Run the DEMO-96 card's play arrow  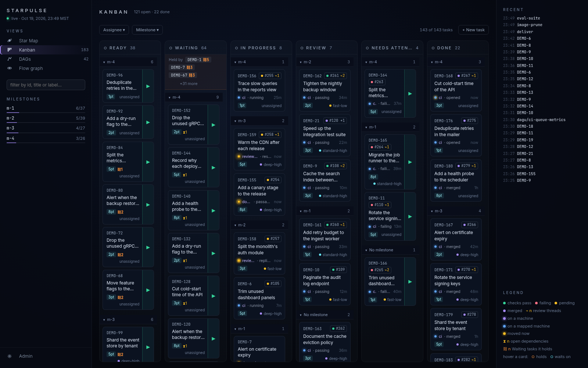coord(148,86)
